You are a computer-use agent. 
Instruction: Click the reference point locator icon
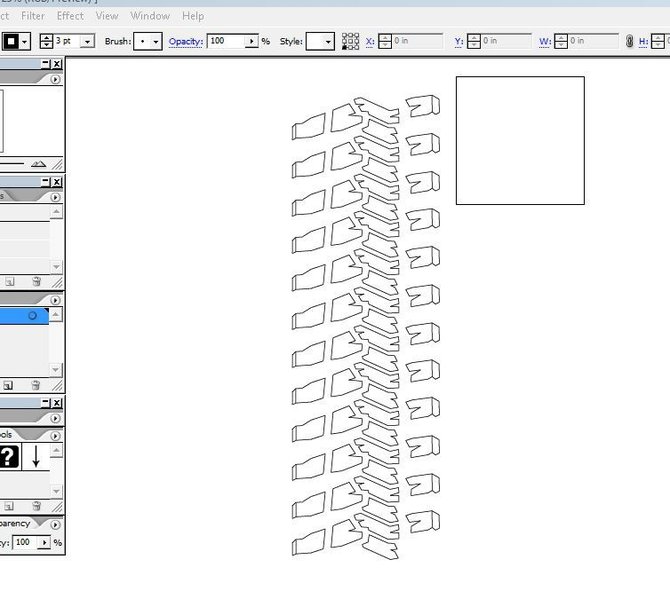point(350,41)
